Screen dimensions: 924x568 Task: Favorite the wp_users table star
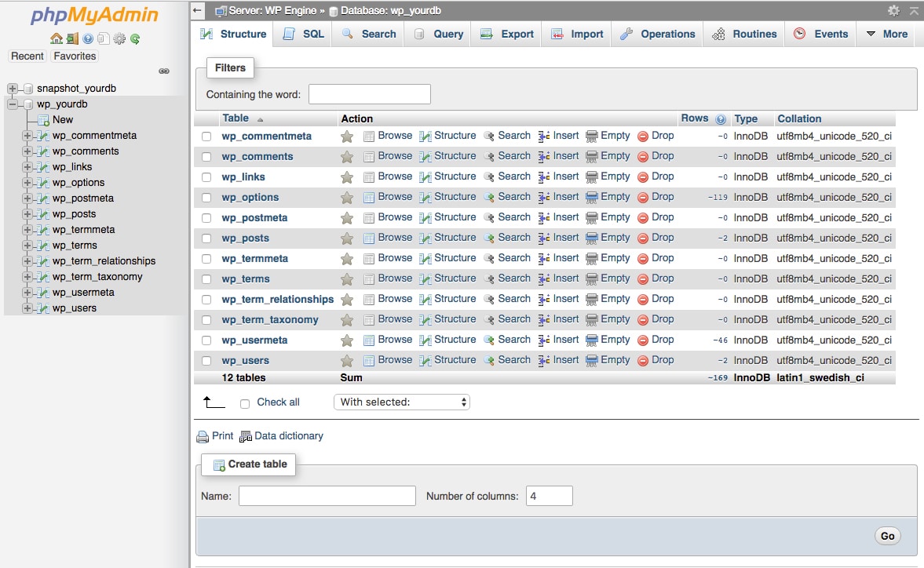tap(347, 361)
